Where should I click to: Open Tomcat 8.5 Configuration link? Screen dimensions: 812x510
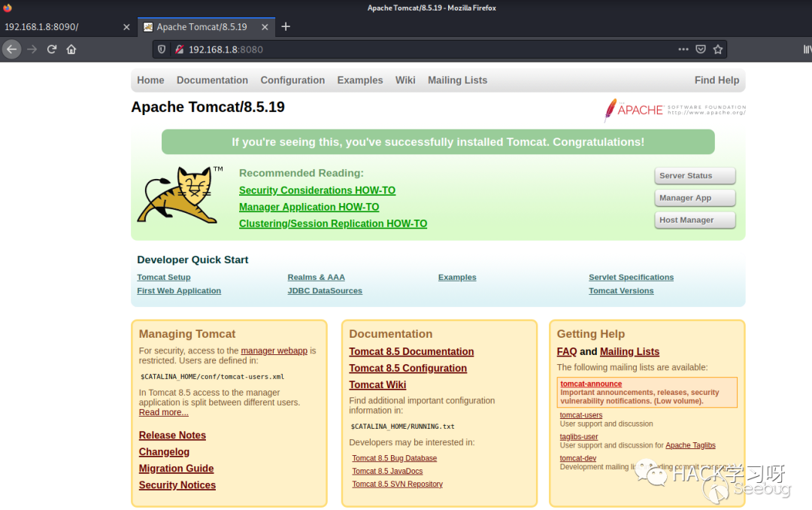tap(408, 368)
